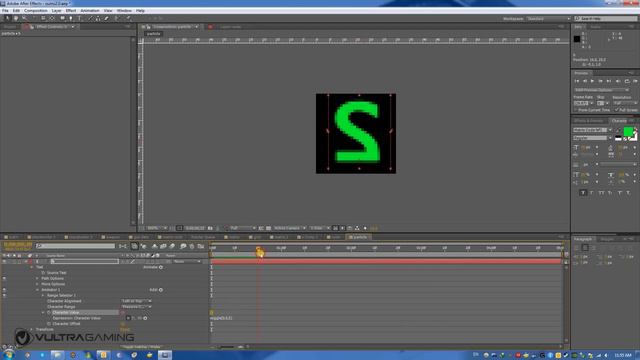This screenshot has height=360, width=640.
Task: Click the Search Help field
Action: tap(606, 19)
